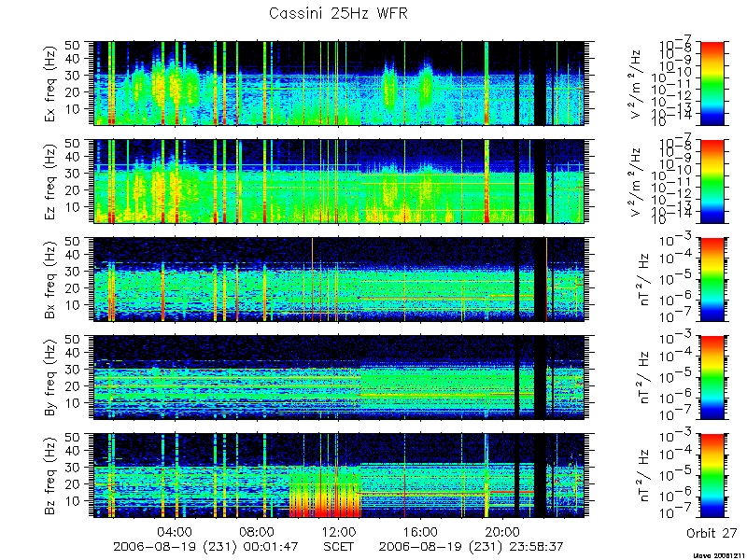
Task: Click the By panel color scale bar
Action: click(712, 378)
